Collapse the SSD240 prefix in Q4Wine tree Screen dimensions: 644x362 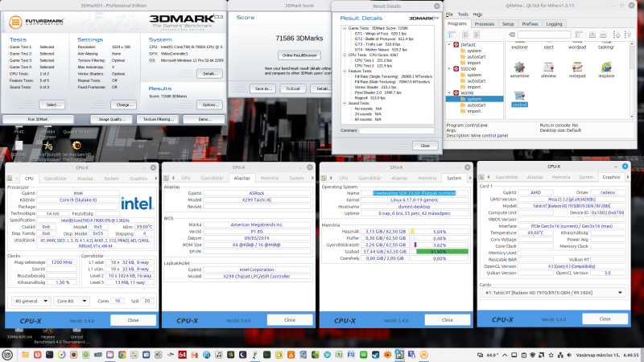(x=449, y=68)
